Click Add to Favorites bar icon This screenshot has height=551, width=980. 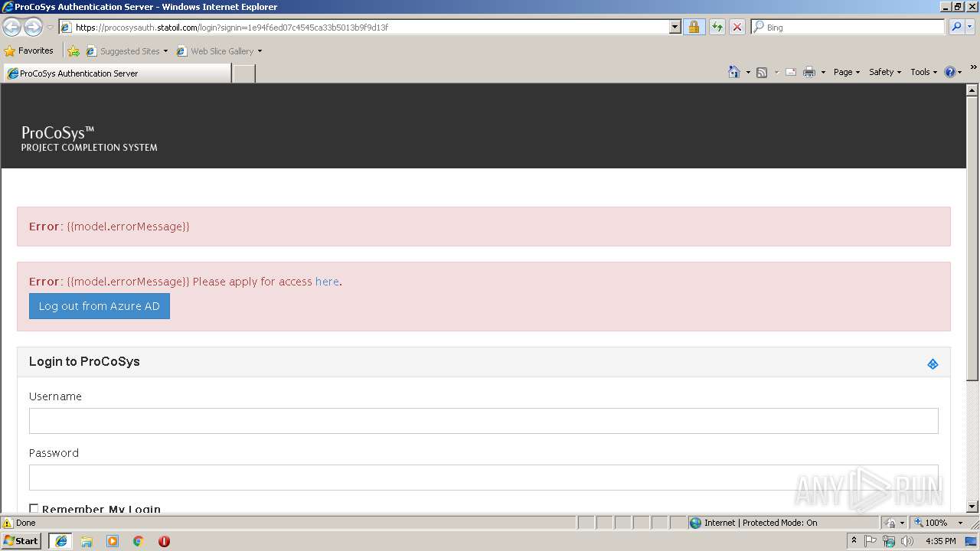coord(73,51)
